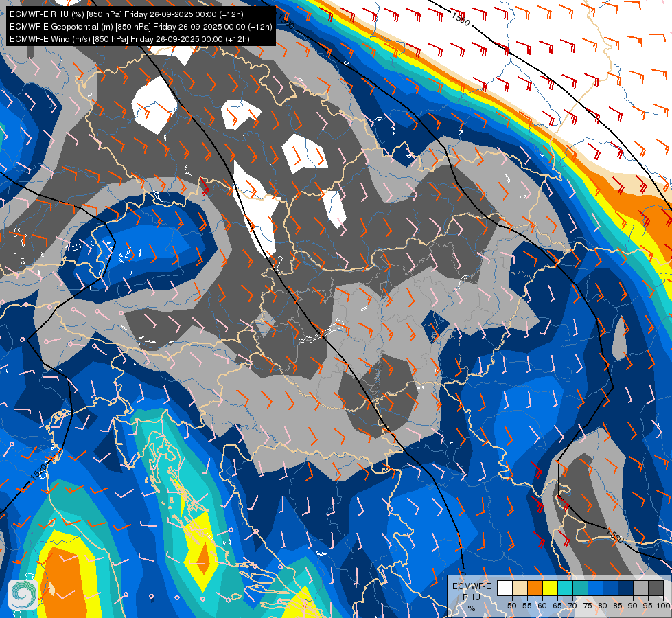Click the '80' legend tick label
Viewport: 672px width, 618px height.
[603, 606]
